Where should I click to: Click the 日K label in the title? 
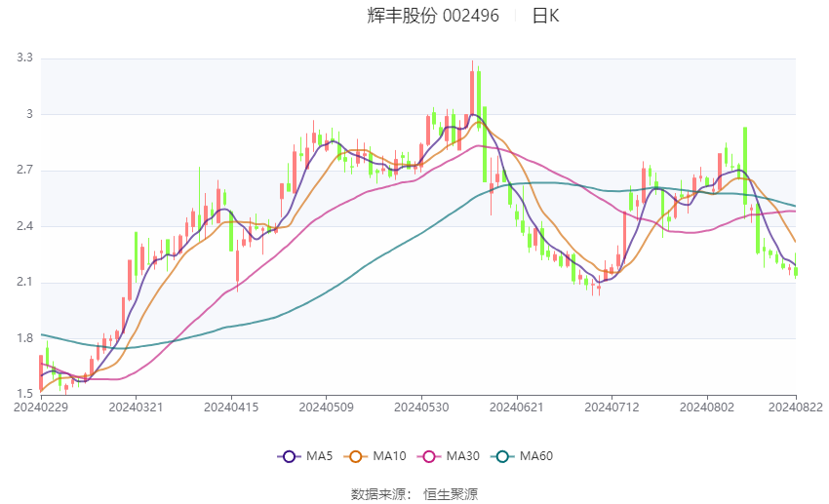[545, 16]
